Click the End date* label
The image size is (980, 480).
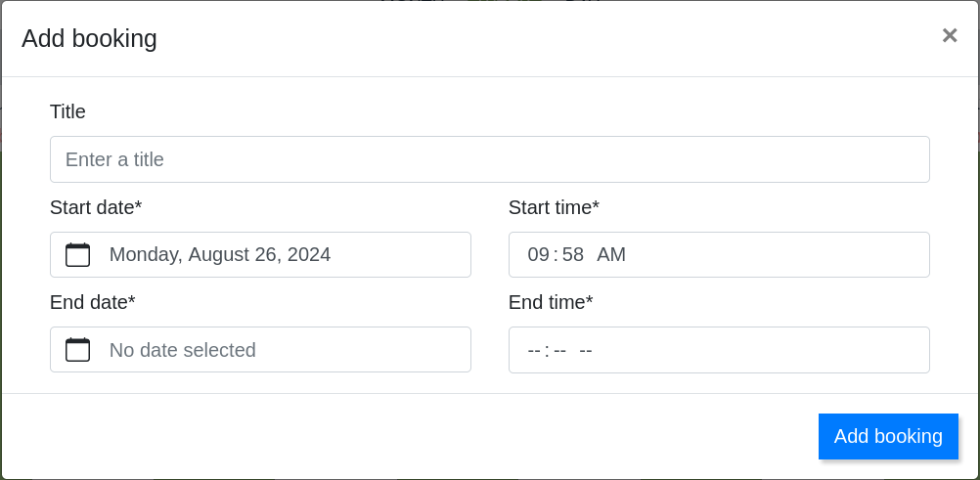coord(92,302)
